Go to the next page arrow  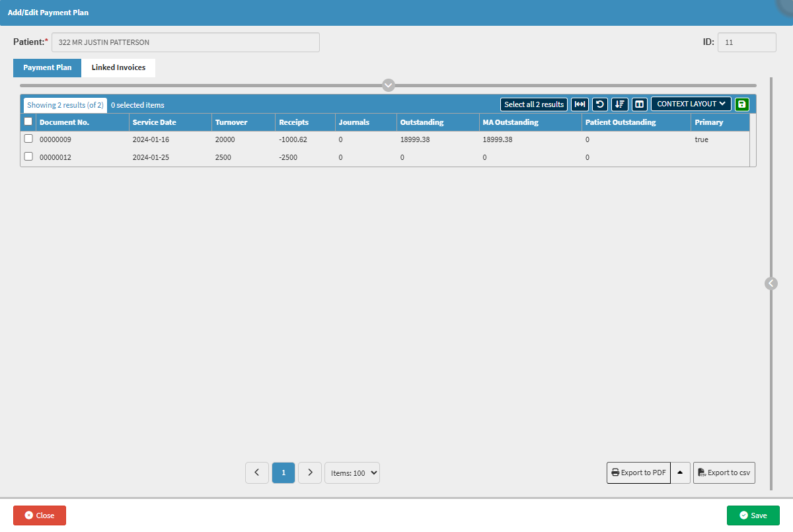[310, 473]
